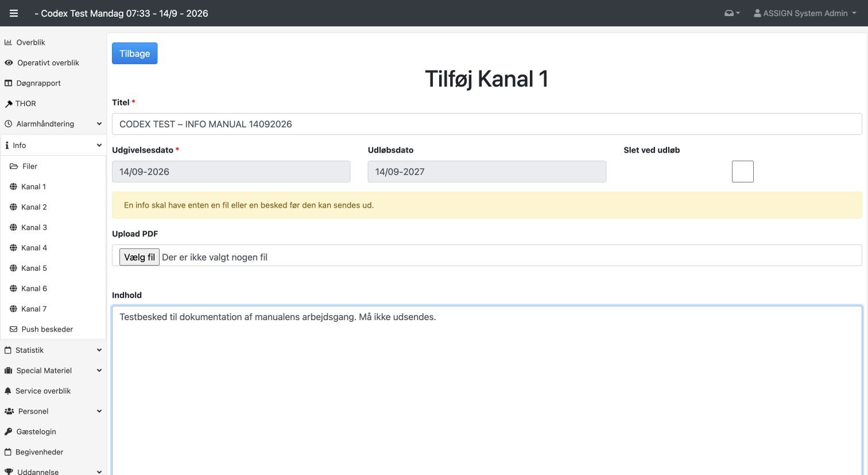Click the Operativt overblik eye icon

[x=9, y=63]
